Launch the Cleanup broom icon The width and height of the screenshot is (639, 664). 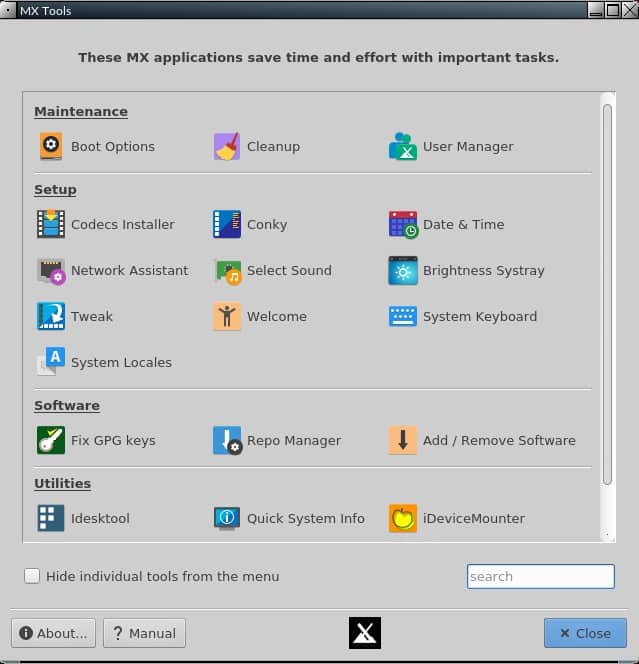(227, 147)
